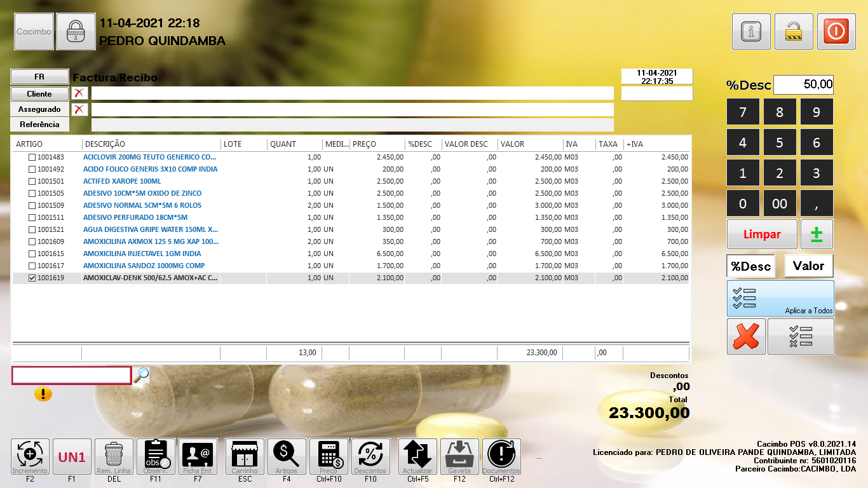Select ACTIFED XAROPE 100ML description
This screenshot has height=488, width=868.
tap(122, 181)
